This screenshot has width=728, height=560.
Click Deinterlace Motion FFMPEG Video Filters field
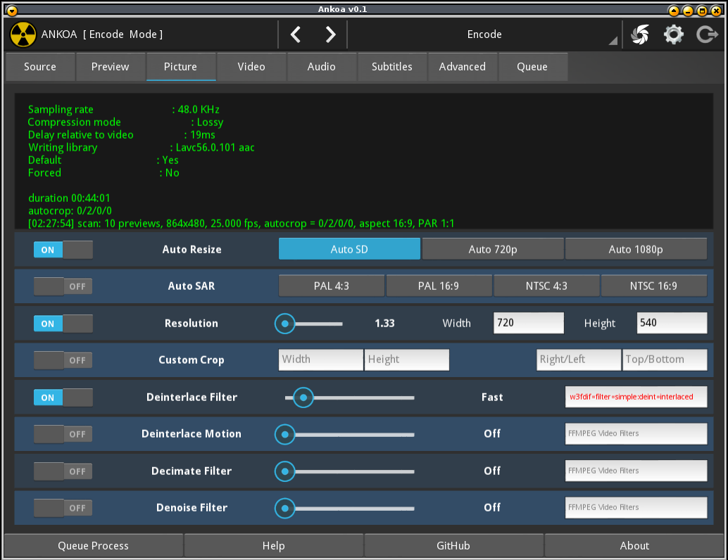636,433
